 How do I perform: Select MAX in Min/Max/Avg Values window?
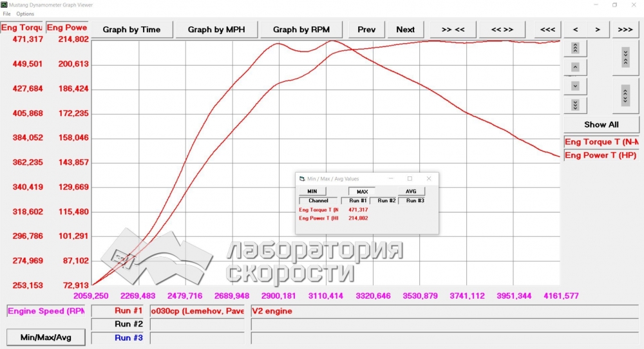pyautogui.click(x=362, y=191)
